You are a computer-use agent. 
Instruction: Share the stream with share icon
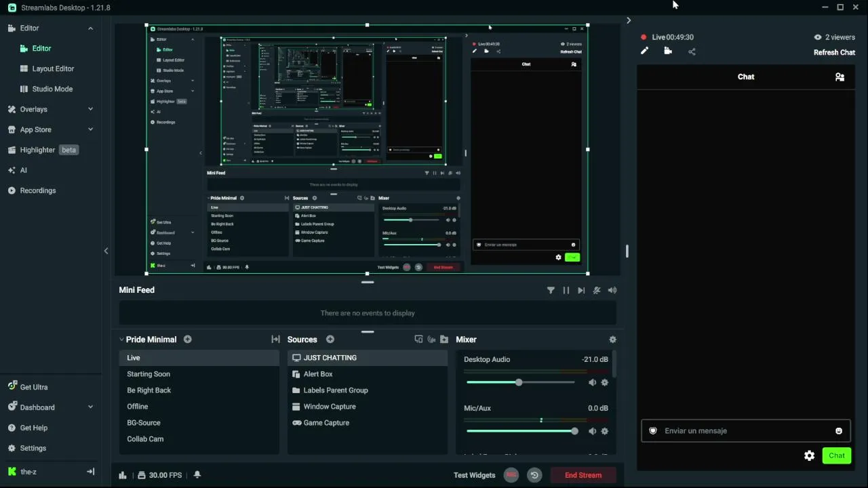pos(692,52)
